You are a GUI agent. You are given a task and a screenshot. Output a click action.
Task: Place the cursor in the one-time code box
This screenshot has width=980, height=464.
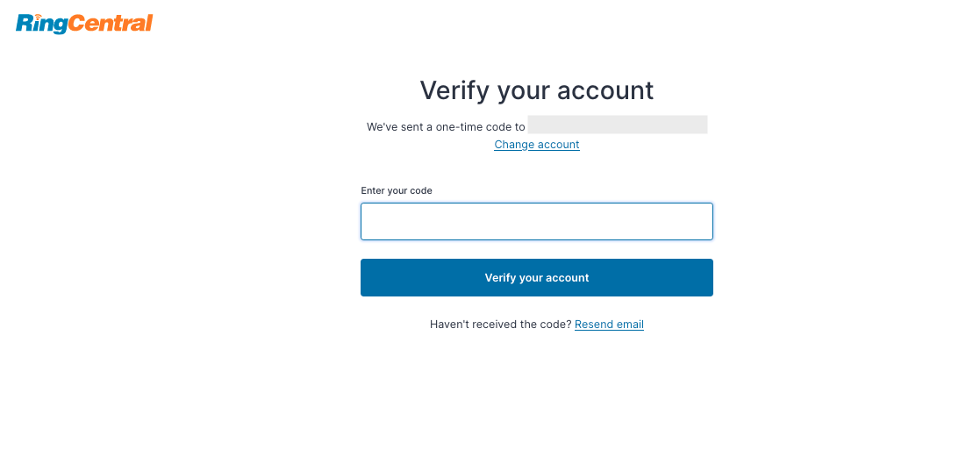pos(537,221)
